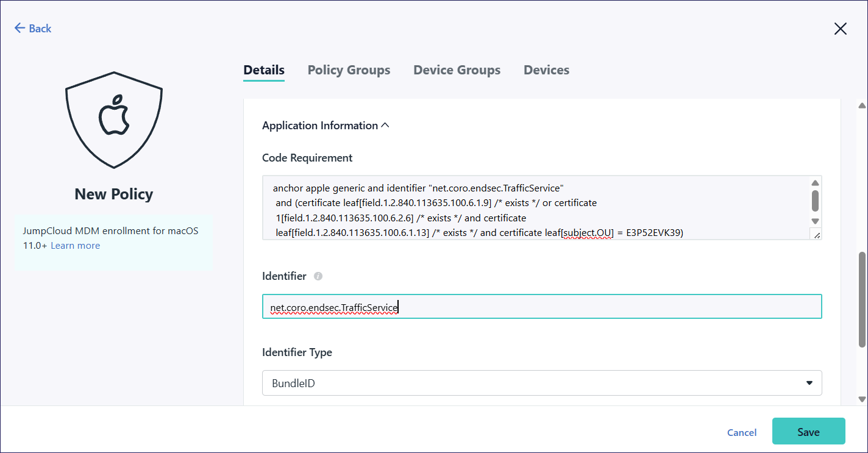Follow the Learn more link
The height and width of the screenshot is (453, 868).
[x=75, y=246]
